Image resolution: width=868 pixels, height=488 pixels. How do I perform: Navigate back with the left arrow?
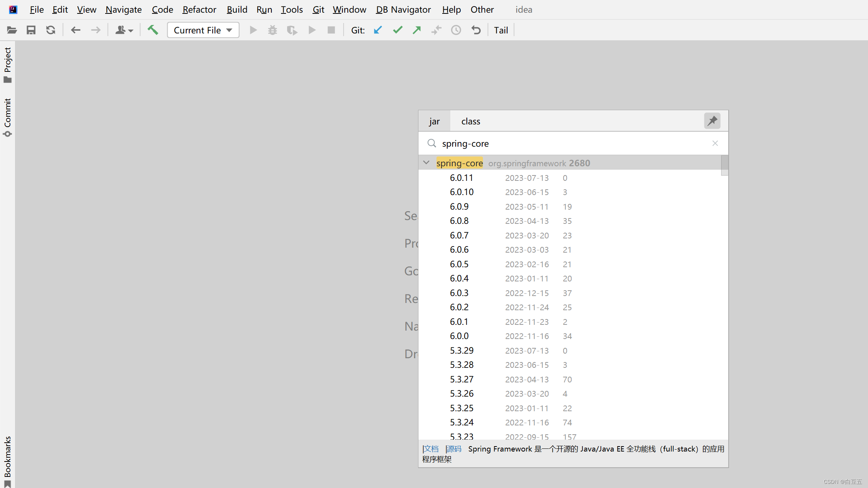coord(76,30)
